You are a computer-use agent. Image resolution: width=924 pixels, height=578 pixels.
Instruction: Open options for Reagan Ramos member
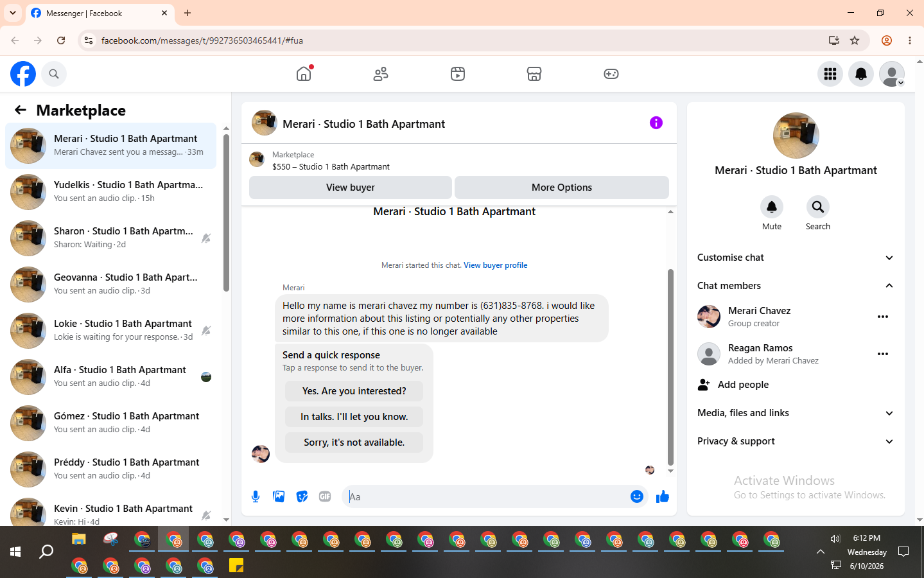tap(883, 354)
